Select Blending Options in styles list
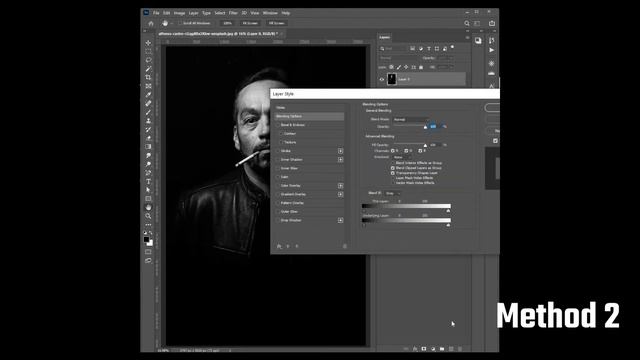 309,116
